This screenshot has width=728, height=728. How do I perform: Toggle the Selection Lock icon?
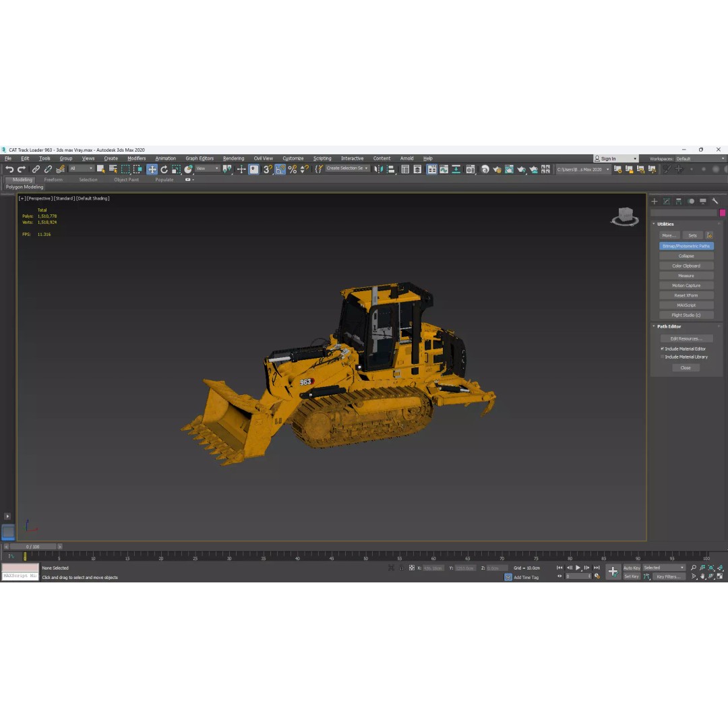(401, 568)
